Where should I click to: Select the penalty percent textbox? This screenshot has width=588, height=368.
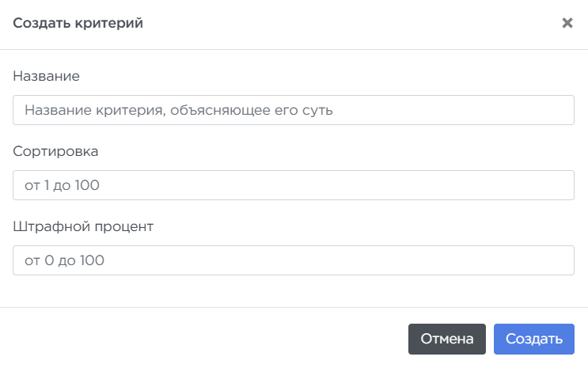(293, 260)
